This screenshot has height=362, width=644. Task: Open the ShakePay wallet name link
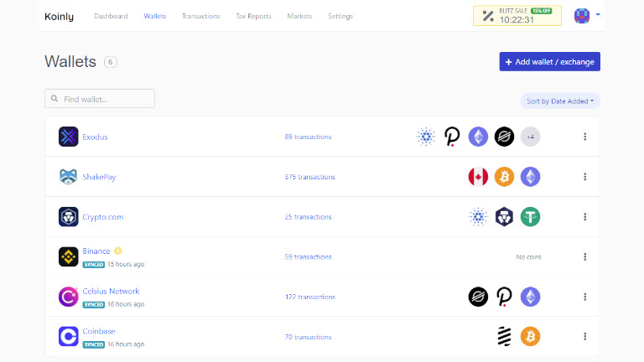pyautogui.click(x=99, y=177)
